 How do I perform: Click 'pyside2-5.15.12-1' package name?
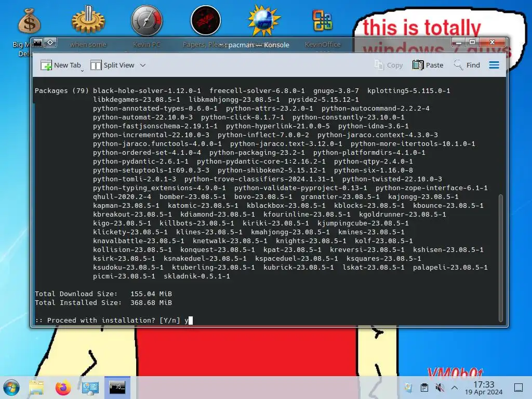click(x=324, y=99)
